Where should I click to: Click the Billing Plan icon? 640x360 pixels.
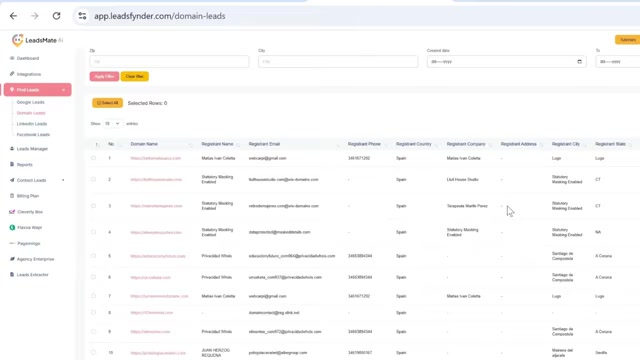click(12, 196)
